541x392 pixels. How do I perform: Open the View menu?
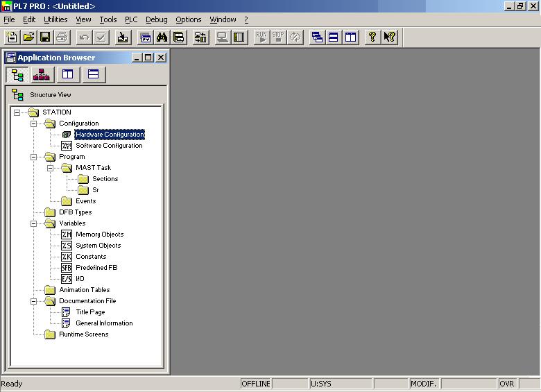pyautogui.click(x=83, y=19)
